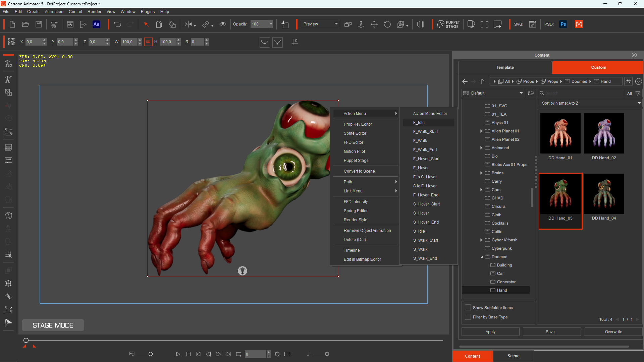Image resolution: width=644 pixels, height=362 pixels.
Task: Enable Show Subfolder Items checkbox
Action: (x=468, y=307)
